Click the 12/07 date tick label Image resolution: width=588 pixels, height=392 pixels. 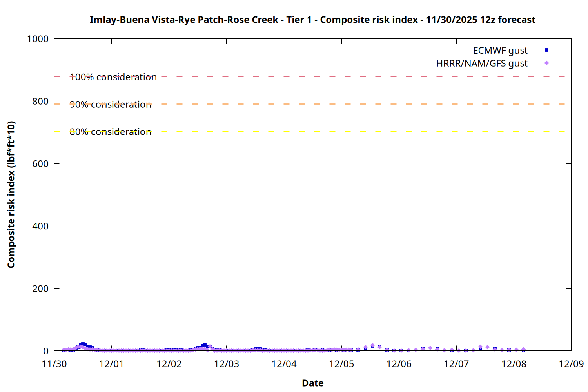tap(456, 364)
